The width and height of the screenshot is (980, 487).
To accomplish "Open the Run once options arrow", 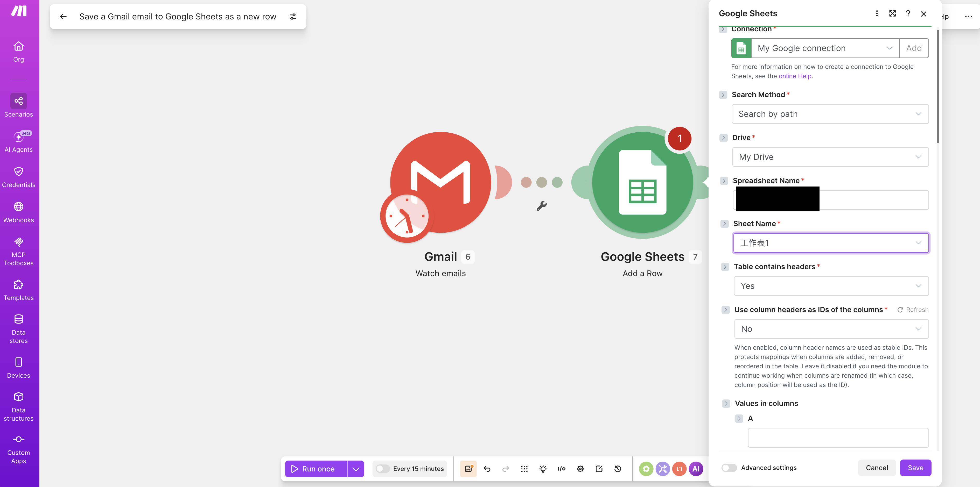I will click(x=356, y=469).
